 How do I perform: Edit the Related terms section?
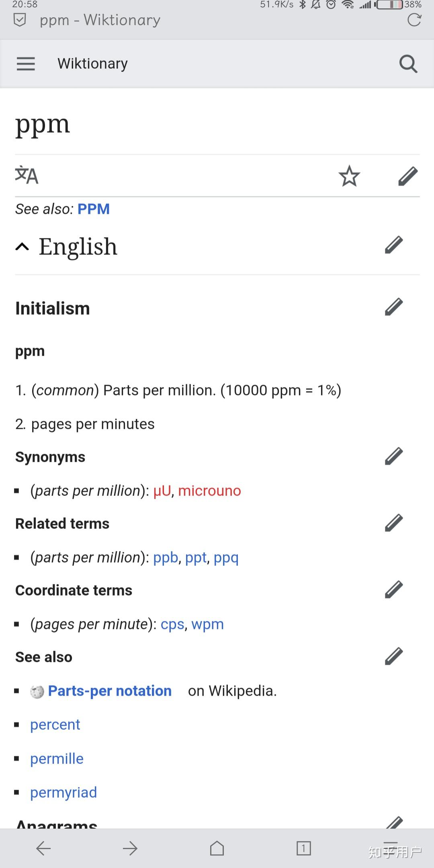[x=393, y=522]
